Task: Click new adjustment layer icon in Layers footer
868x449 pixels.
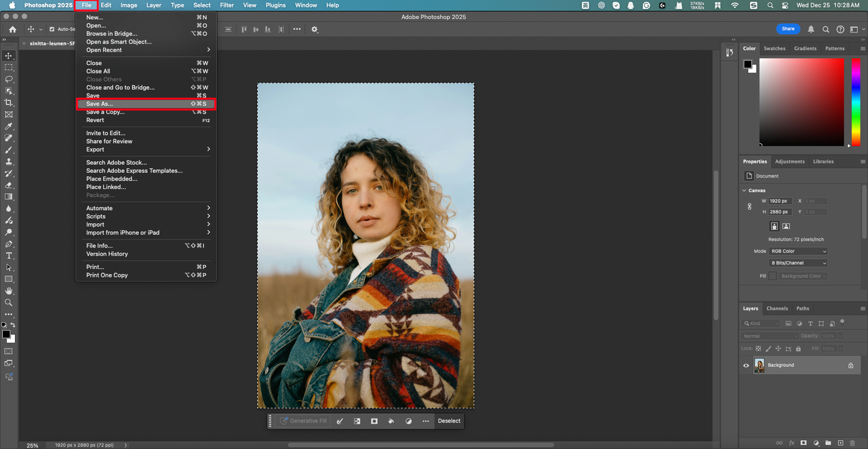Action: coord(816,443)
